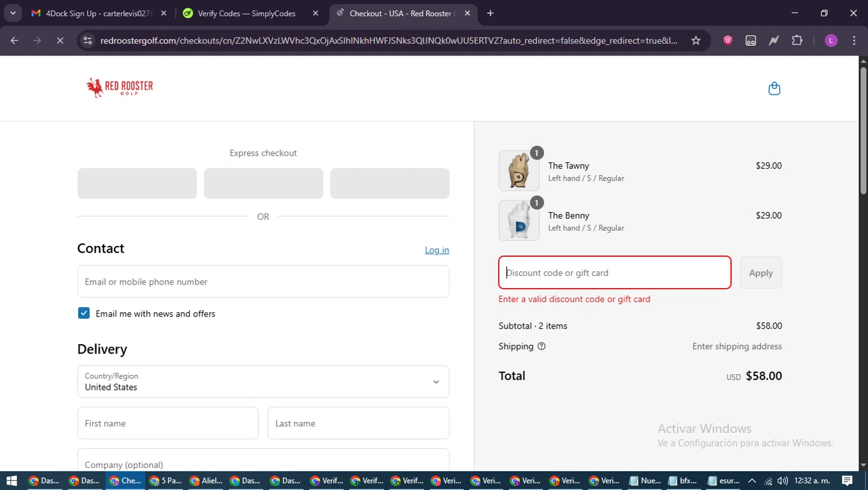Viewport: 868px width, 490px height.
Task: Switch to the 4Dock Sign Up Gmail tab
Action: tap(98, 13)
